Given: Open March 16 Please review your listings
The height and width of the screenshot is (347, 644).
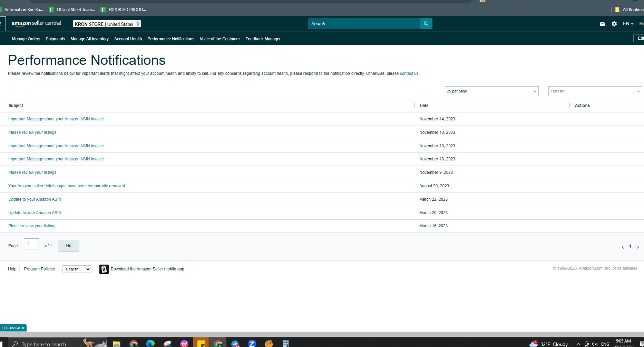Looking at the screenshot, I should tap(32, 226).
